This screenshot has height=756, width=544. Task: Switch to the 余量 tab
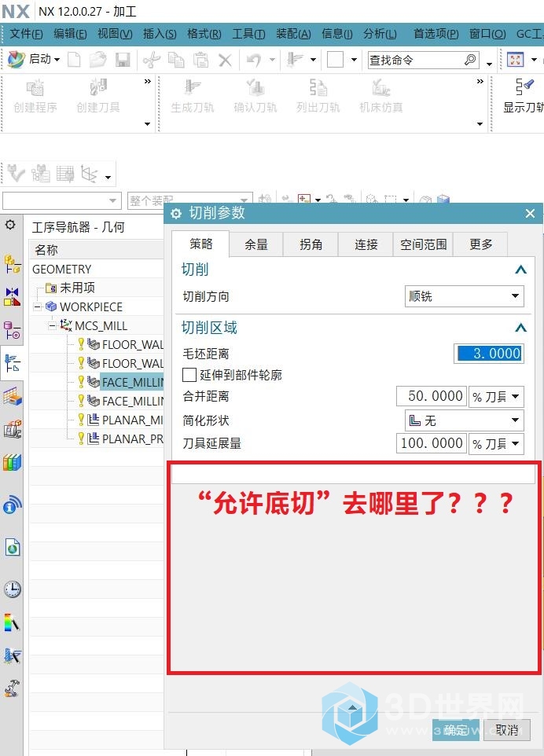click(255, 244)
